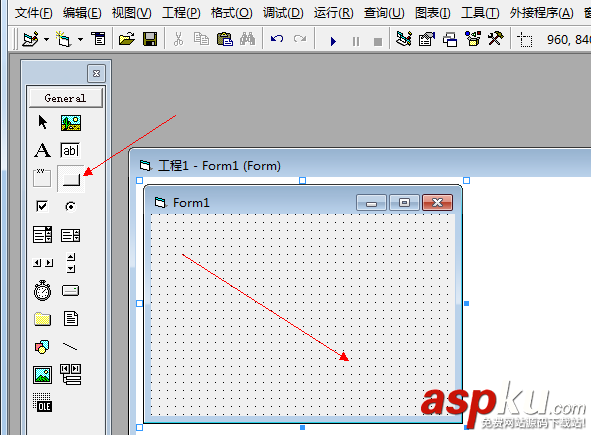Open the 图表(I) menu
Viewport: 591px width, 435px height.
tap(433, 13)
